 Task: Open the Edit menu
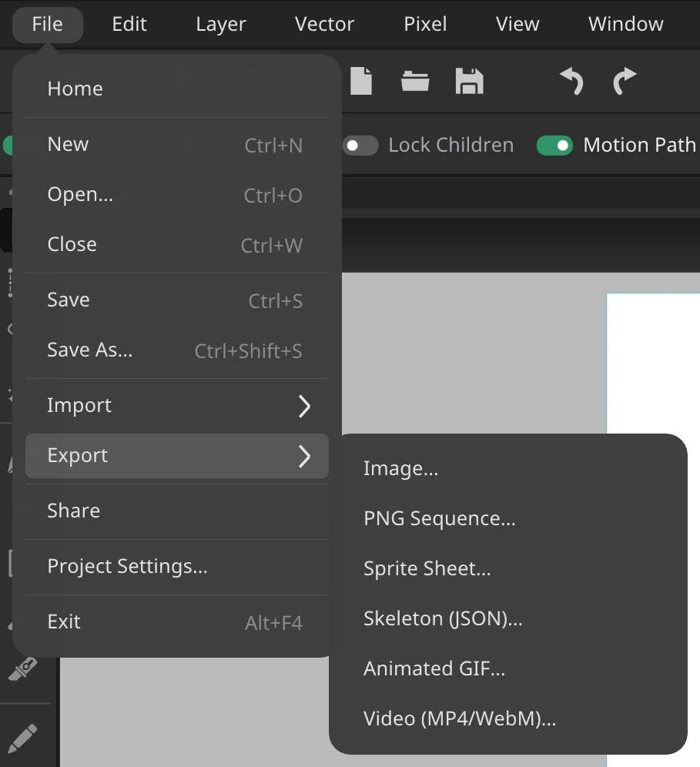(129, 24)
